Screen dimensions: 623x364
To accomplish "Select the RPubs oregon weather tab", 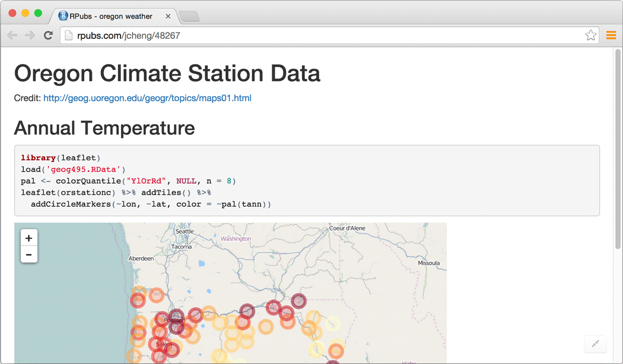I will pyautogui.click(x=111, y=16).
